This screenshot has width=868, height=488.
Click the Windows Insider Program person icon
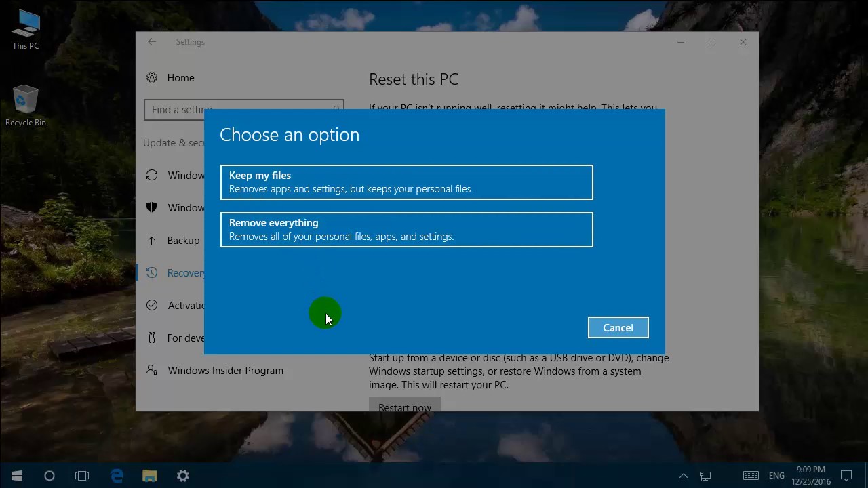pos(152,370)
